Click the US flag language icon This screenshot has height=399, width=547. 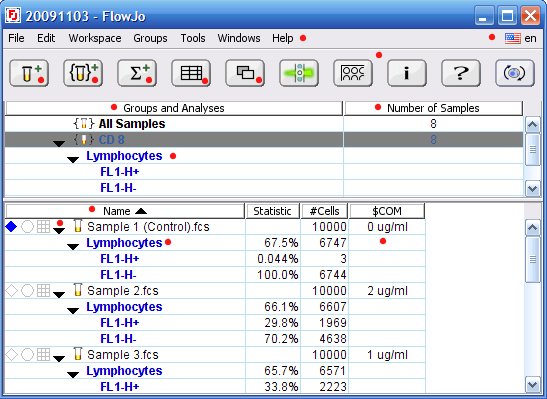coord(512,38)
